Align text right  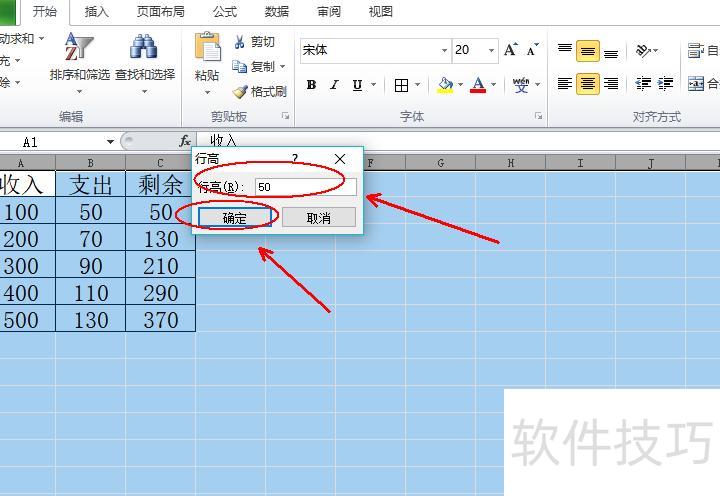click(611, 84)
